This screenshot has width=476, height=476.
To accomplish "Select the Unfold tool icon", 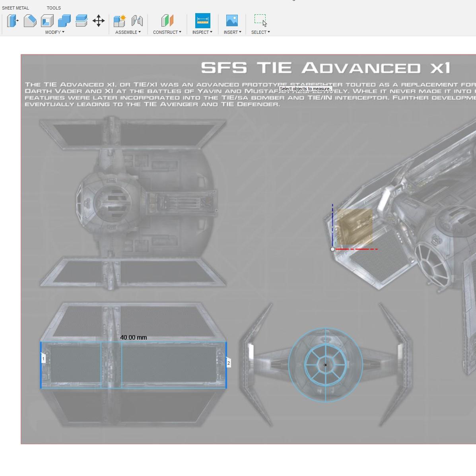I will click(x=48, y=21).
